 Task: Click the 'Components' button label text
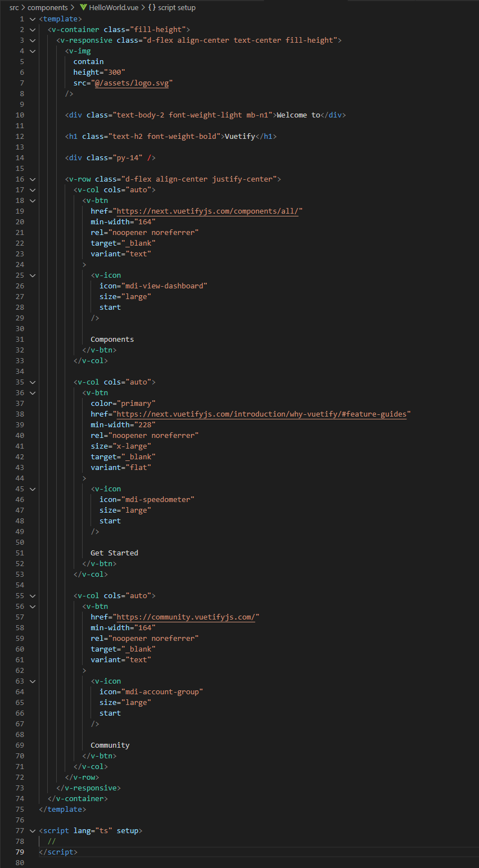coord(112,340)
